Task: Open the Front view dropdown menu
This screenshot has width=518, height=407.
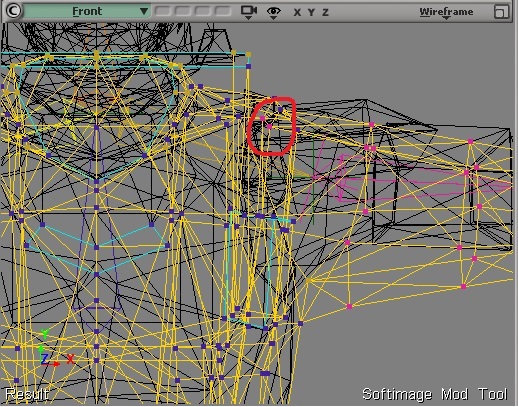Action: click(87, 11)
